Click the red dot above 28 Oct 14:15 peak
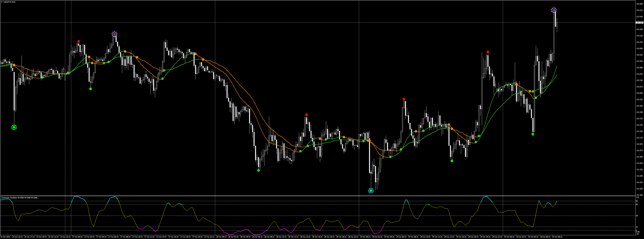The image size is (644, 239). point(306,115)
